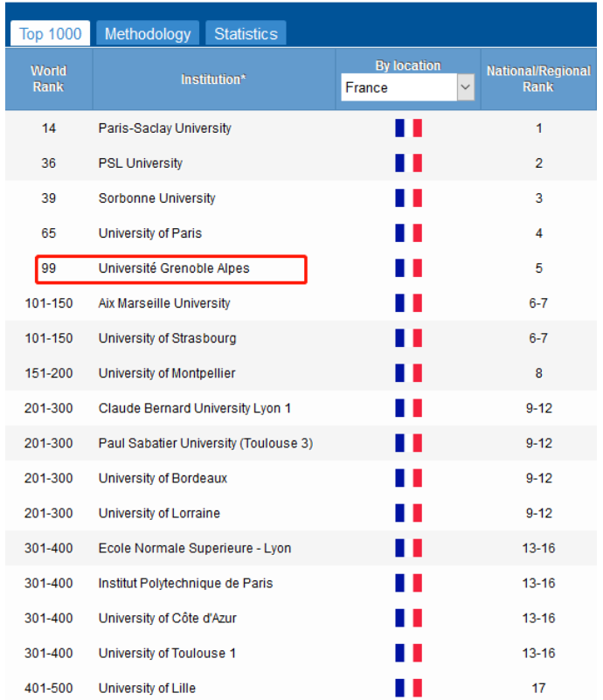
Task: Select Ecole Normale Superieure - Lyon
Action: tap(195, 548)
